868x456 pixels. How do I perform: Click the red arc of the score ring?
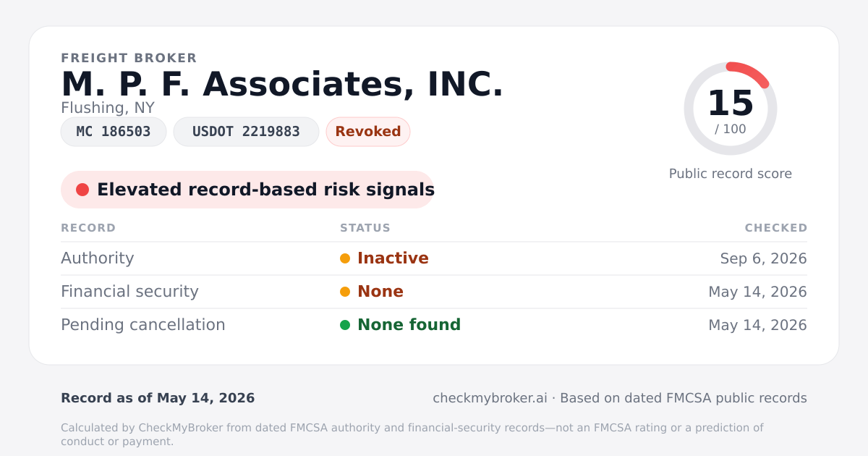(x=750, y=72)
